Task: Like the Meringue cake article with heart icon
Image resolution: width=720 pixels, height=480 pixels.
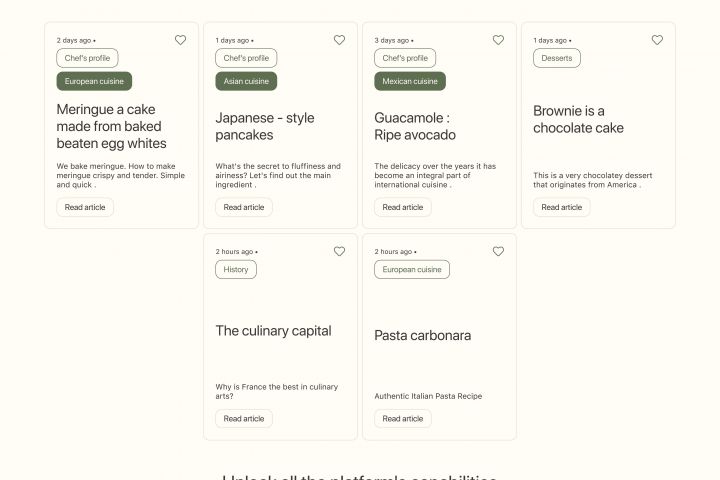Action: 180,40
